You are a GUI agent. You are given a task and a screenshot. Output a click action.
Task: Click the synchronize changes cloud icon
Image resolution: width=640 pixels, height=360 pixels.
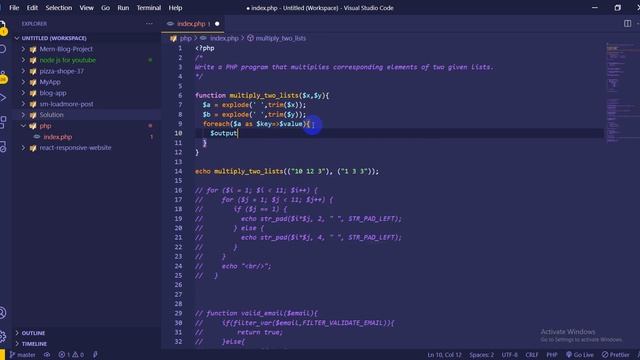coord(47,355)
